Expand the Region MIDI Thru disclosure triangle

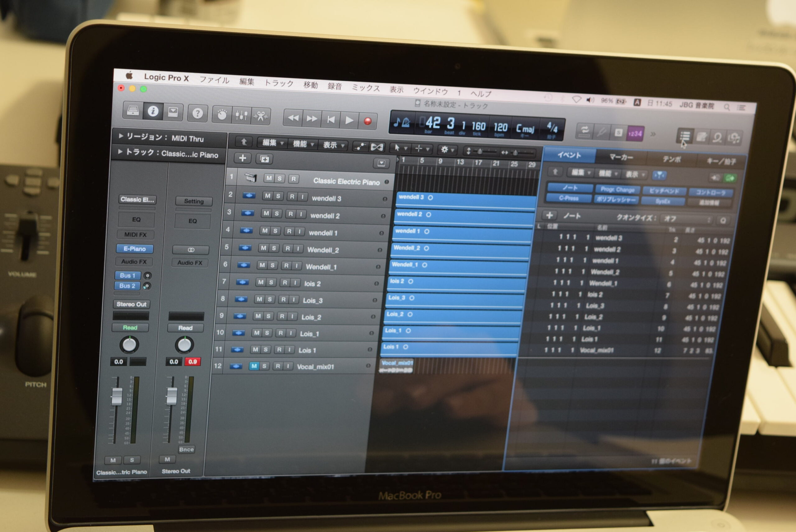pos(121,136)
